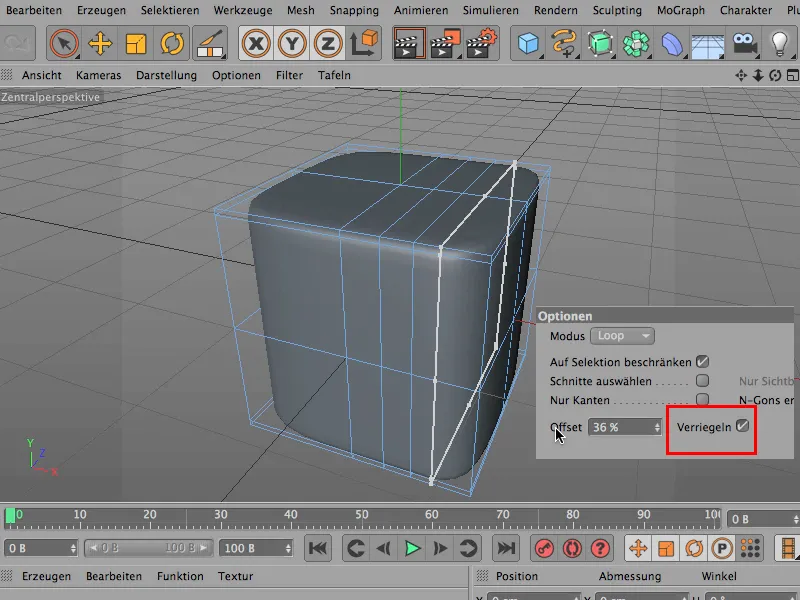Image resolution: width=800 pixels, height=600 pixels.
Task: Go to next keyframe button
Action: click(x=468, y=548)
